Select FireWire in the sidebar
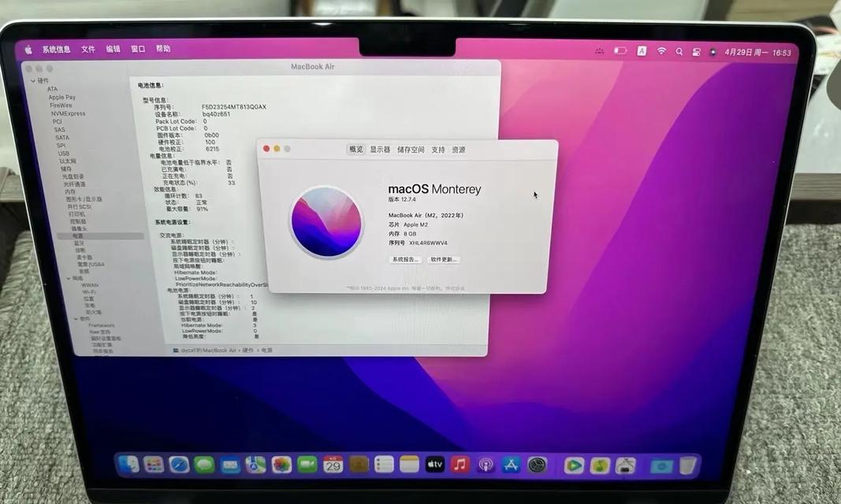This screenshot has width=841, height=504. pyautogui.click(x=61, y=106)
